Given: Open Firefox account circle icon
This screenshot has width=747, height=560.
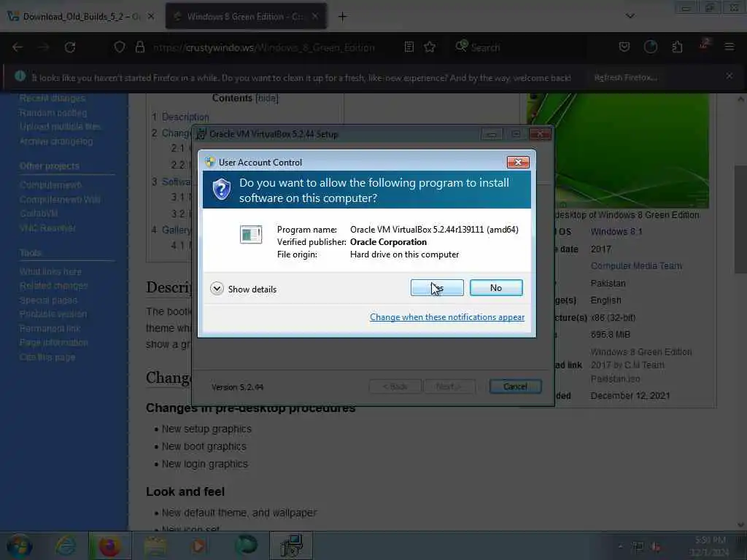Looking at the screenshot, I should [650, 47].
